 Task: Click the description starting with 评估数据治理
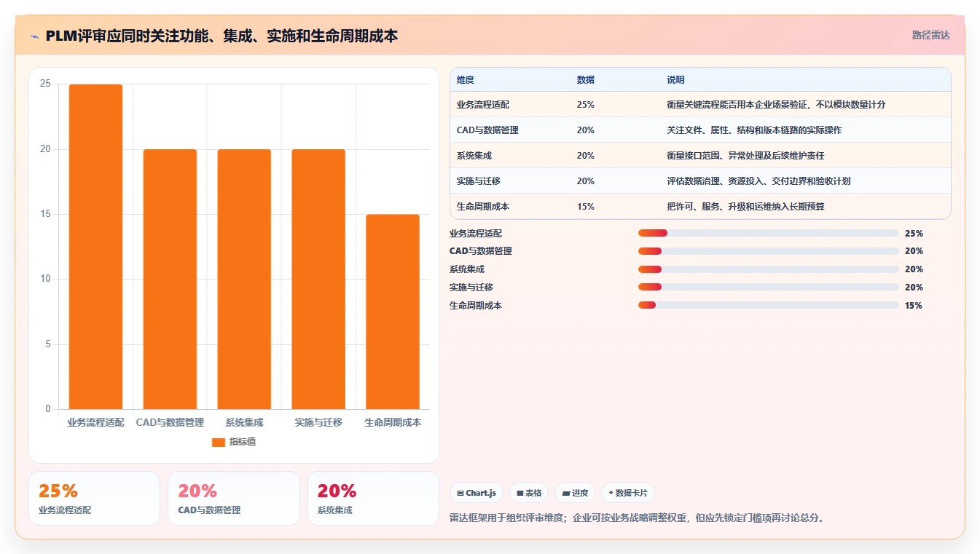click(x=758, y=181)
